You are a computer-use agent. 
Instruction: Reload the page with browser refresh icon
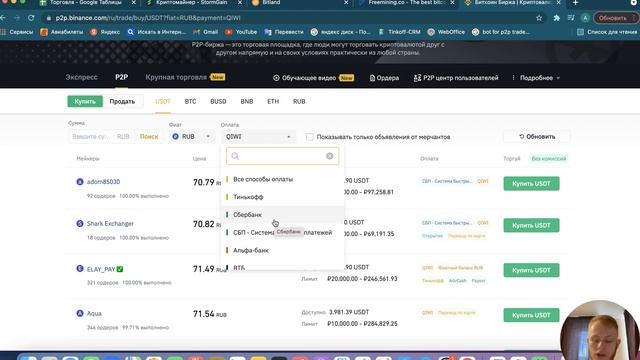(31, 18)
